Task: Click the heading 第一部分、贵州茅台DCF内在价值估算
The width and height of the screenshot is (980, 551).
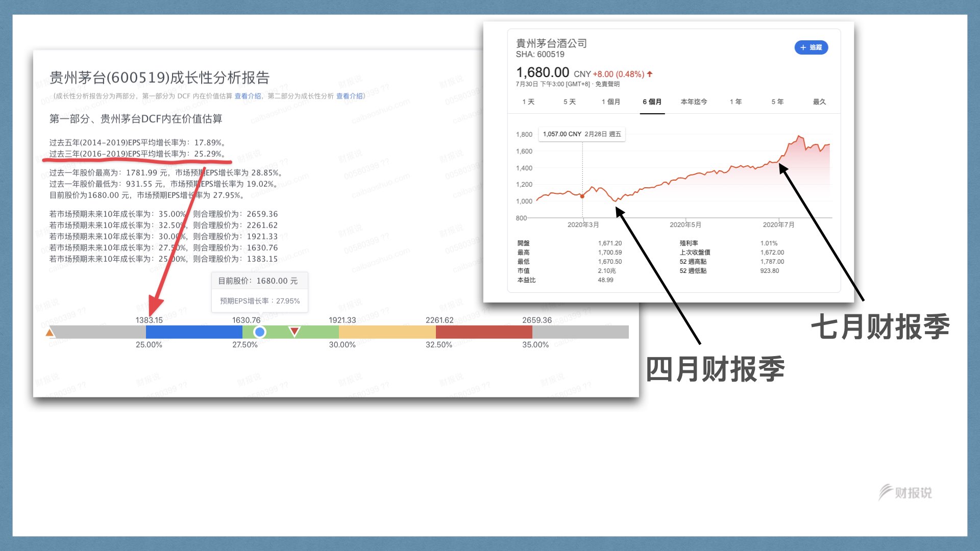Action: (x=136, y=119)
